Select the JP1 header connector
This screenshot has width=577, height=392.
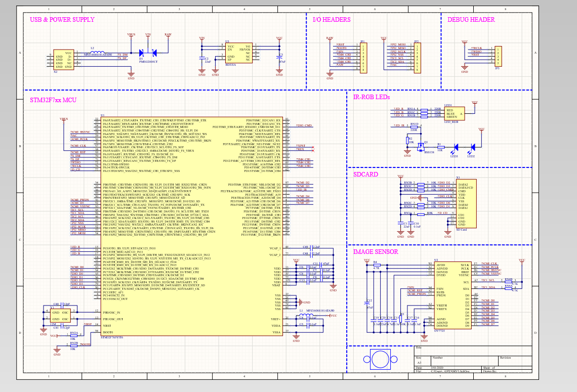pyautogui.click(x=363, y=57)
